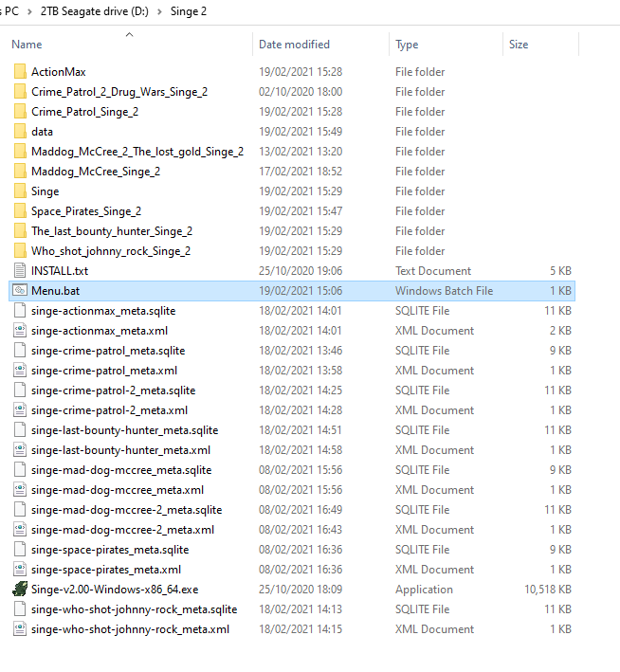Go to 2TB Seagate drive (D:) in breadcrumb
620x672 pixels.
(x=95, y=11)
